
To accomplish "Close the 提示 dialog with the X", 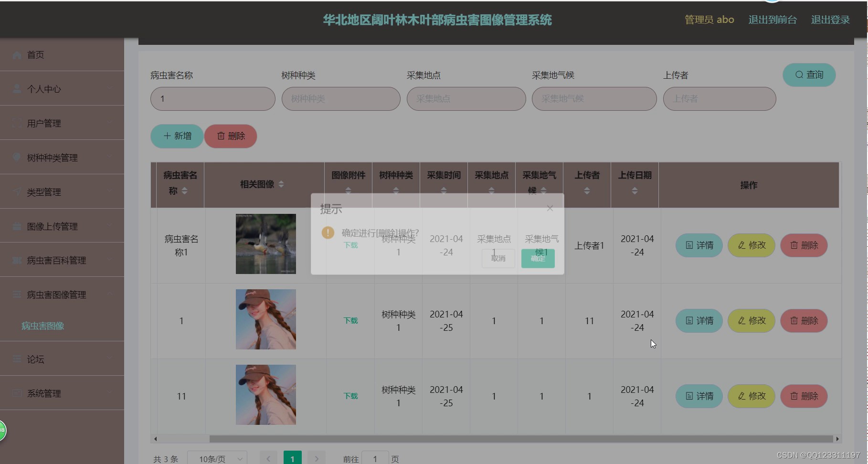I will 550,208.
